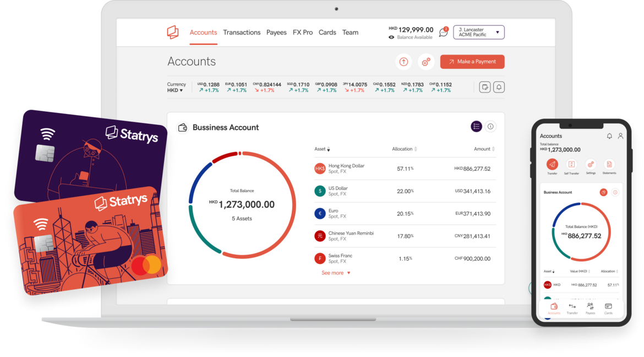Screen dimensions: 644x357
Task: Sort the table by Allocation column
Action: (405, 149)
